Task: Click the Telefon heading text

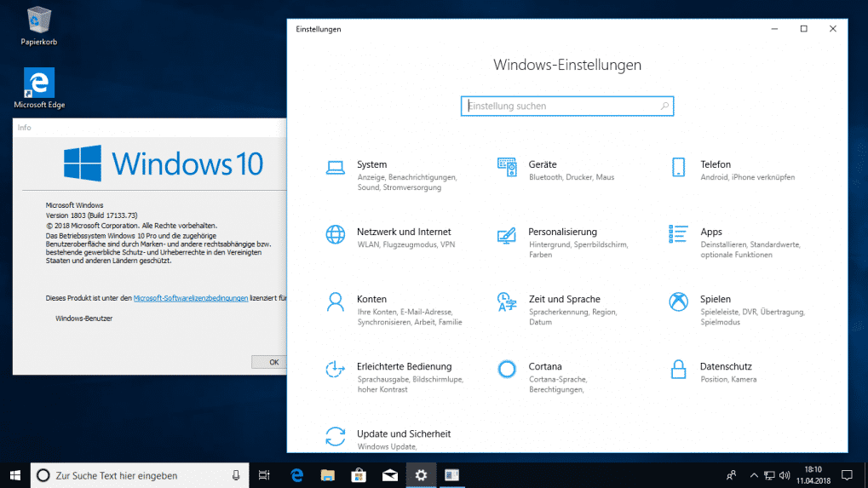Action: [x=716, y=164]
